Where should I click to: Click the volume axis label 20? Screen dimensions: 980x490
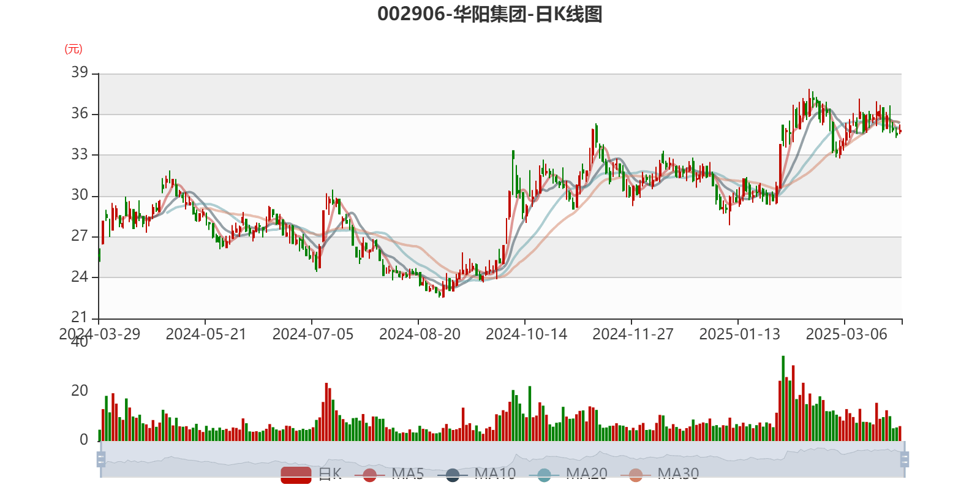coord(80,391)
